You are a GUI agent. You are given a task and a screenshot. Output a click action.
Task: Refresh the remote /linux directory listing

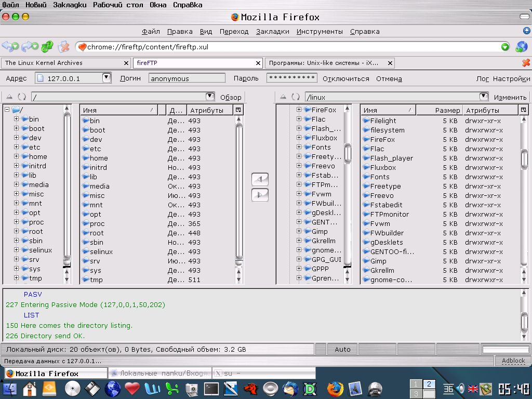[x=296, y=97]
